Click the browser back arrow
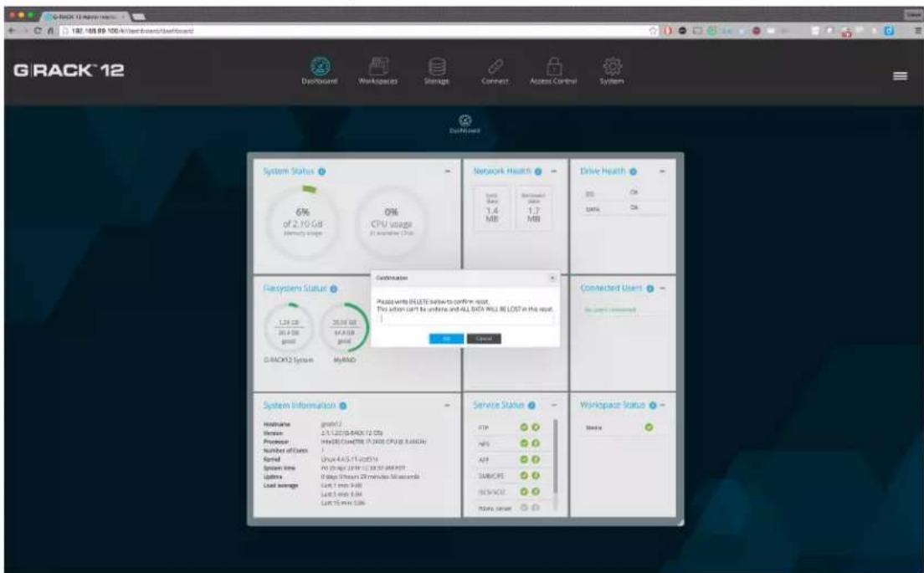The width and height of the screenshot is (924, 573). pos(12,31)
